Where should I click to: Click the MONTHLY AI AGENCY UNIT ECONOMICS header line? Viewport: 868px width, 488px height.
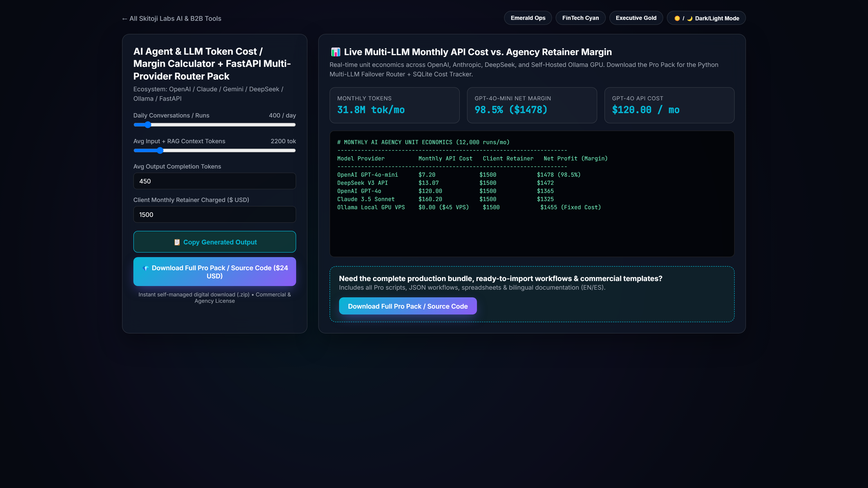click(423, 143)
